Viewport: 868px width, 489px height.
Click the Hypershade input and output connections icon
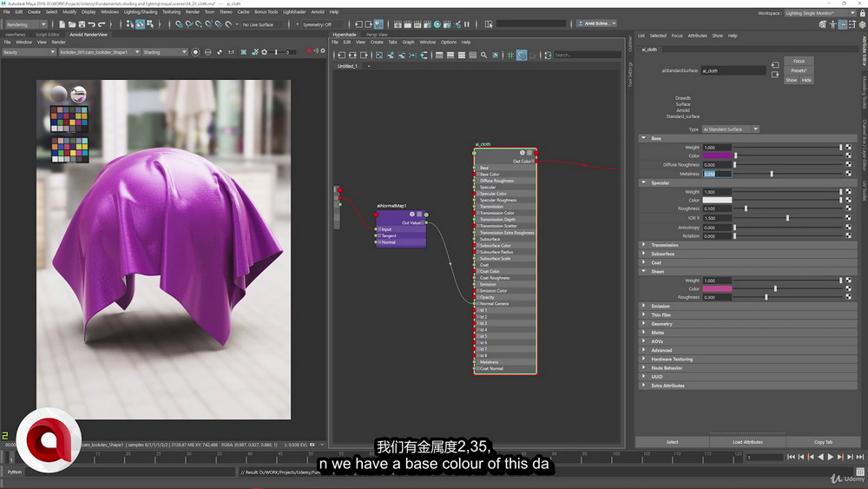click(x=352, y=55)
